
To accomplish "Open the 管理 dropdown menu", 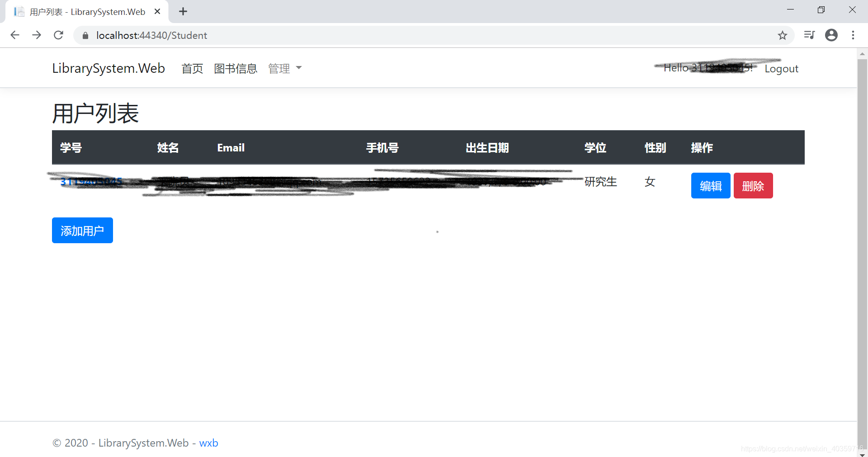I will click(x=279, y=69).
